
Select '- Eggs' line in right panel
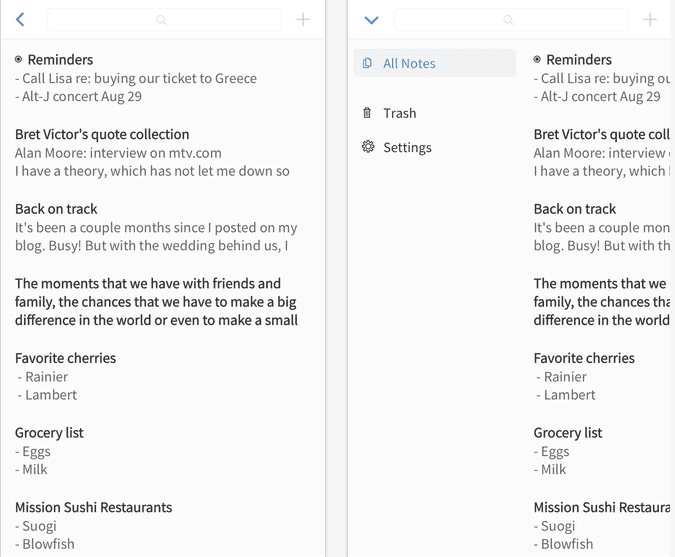(x=551, y=452)
